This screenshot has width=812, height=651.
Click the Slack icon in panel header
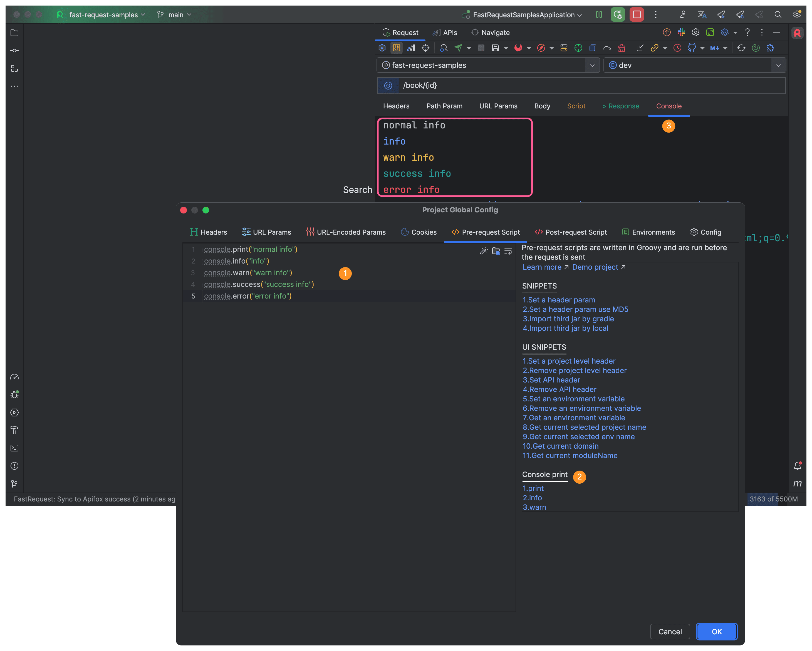(x=681, y=32)
